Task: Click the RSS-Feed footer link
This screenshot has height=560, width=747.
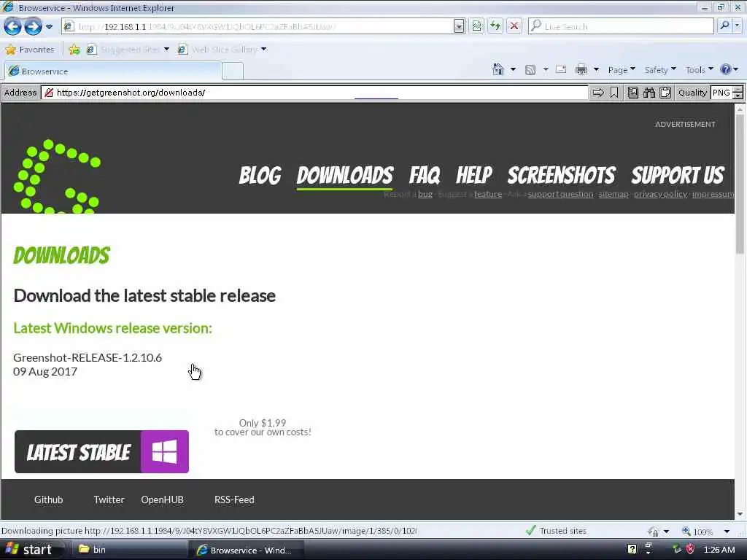Action: (234, 499)
